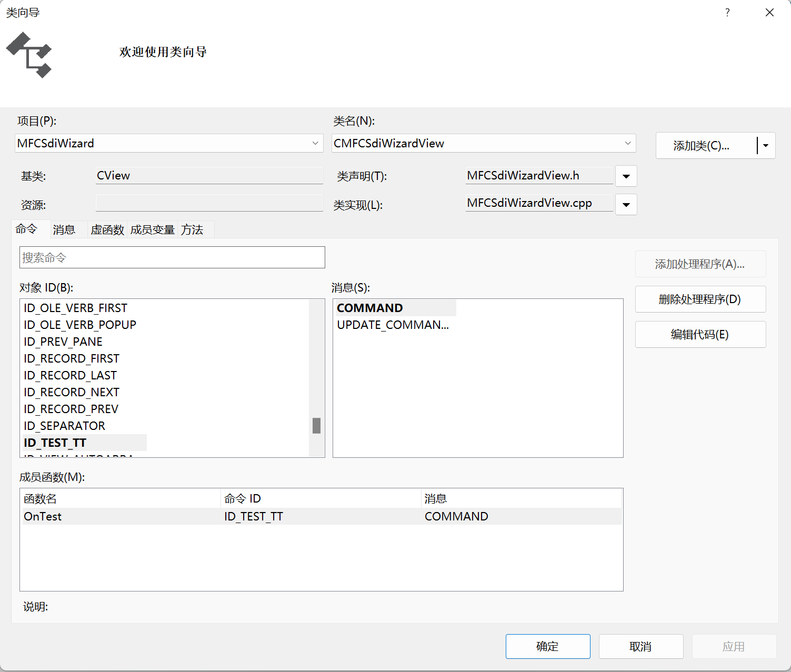Click the 函数名 column header

click(121, 498)
